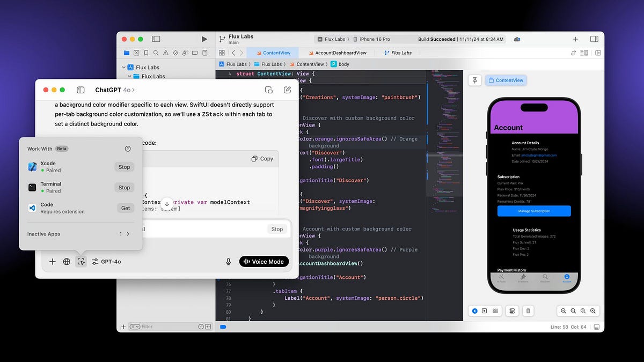Image resolution: width=644 pixels, height=362 pixels.
Task: Activate Voice Mode in ChatGPT
Action: pos(264,261)
